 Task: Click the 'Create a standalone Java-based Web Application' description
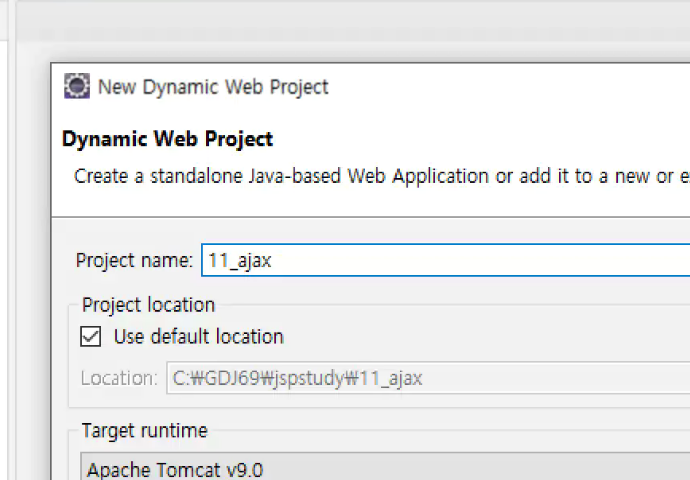tap(382, 176)
